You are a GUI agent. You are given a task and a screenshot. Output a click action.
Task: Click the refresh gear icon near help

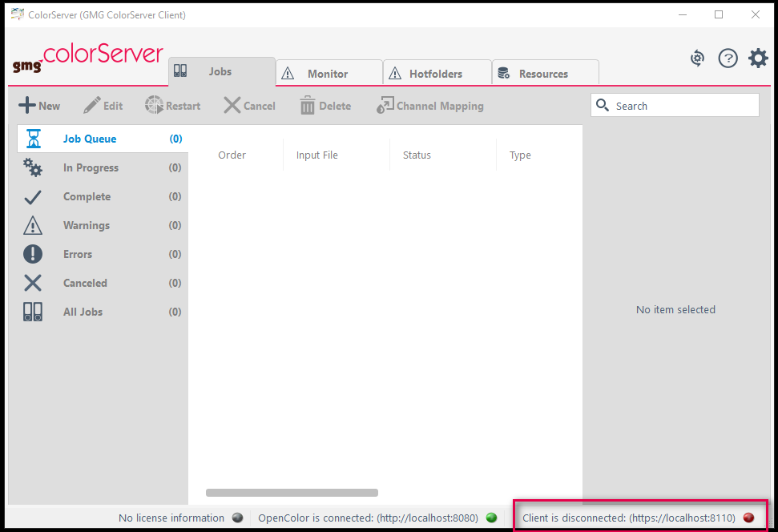tap(698, 58)
